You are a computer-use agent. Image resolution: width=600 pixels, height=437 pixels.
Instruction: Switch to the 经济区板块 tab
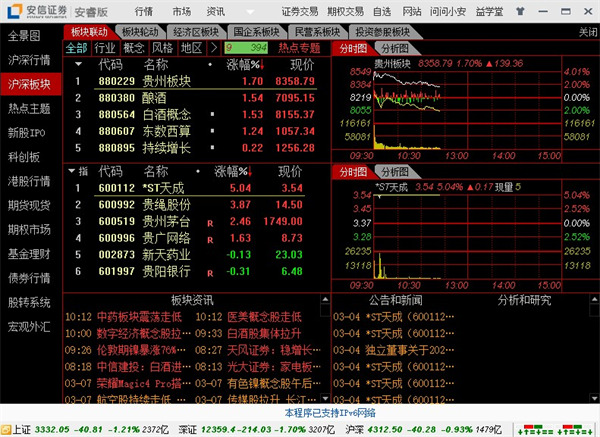(196, 32)
